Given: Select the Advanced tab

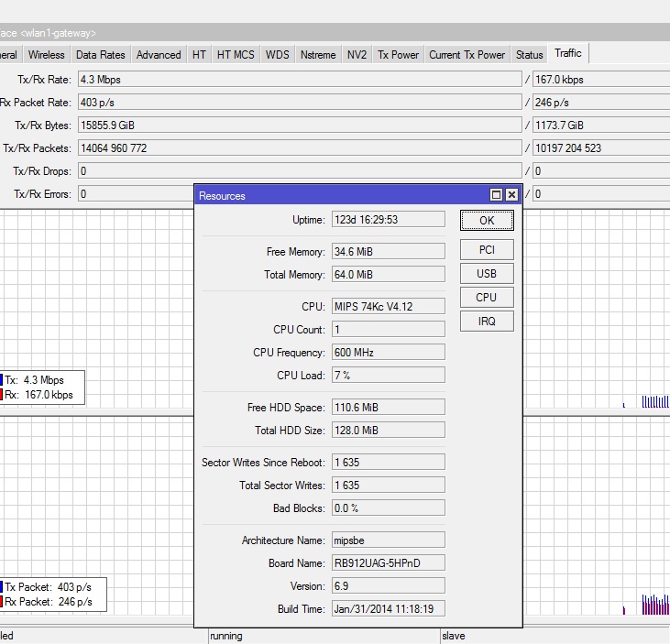Looking at the screenshot, I should click(159, 55).
